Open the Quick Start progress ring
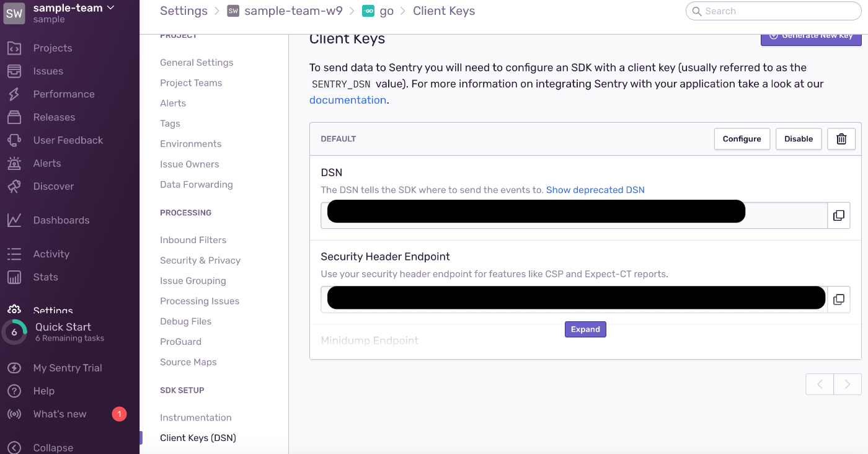The image size is (868, 454). [x=14, y=332]
